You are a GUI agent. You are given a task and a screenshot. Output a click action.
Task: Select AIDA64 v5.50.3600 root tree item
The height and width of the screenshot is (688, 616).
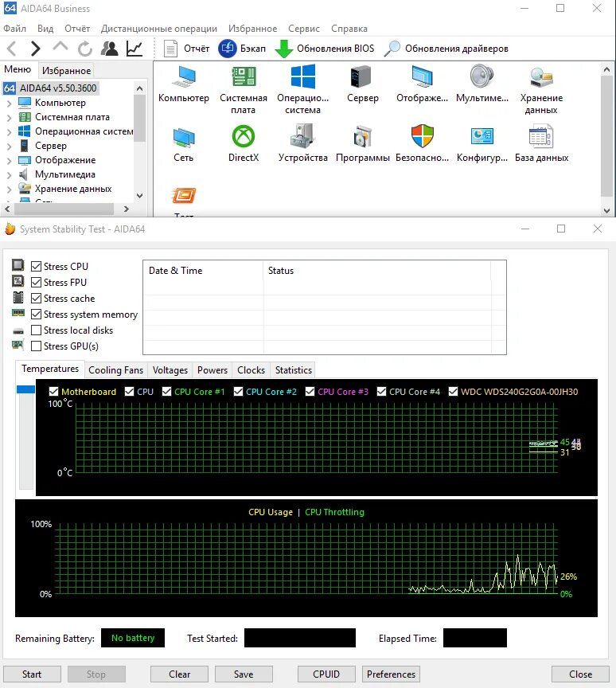tap(50, 88)
